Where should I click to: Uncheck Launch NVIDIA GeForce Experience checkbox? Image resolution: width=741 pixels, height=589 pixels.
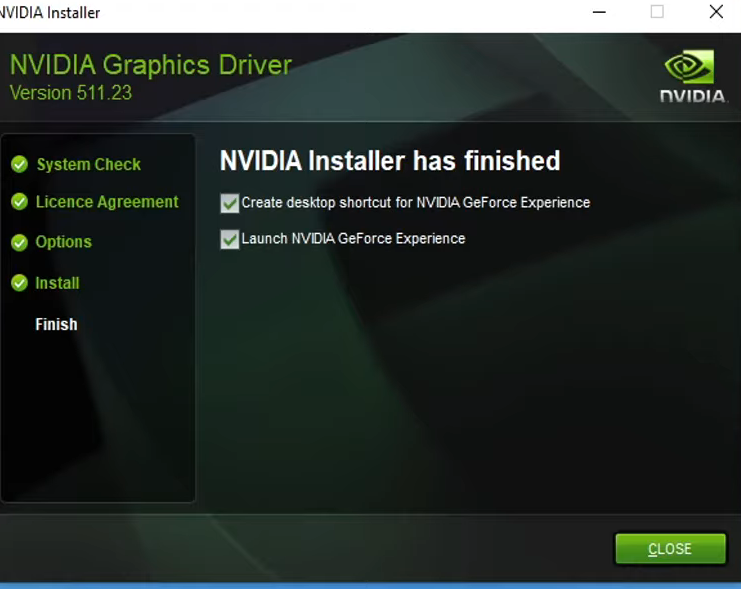coord(230,239)
